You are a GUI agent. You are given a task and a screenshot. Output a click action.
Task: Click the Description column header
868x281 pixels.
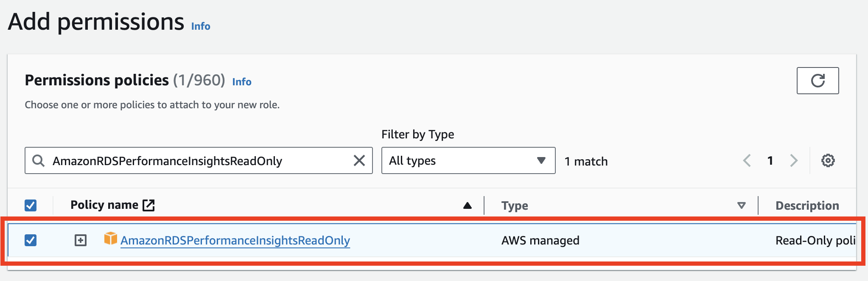coord(807,206)
